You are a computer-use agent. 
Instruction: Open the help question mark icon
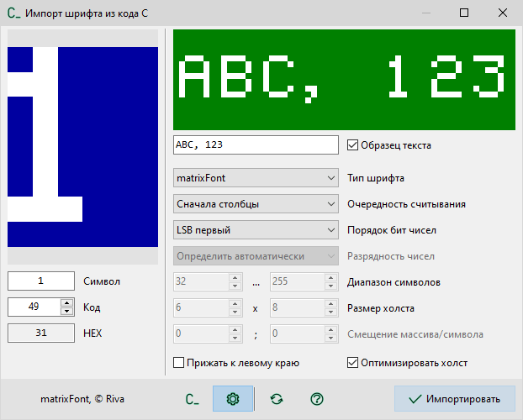(x=317, y=399)
